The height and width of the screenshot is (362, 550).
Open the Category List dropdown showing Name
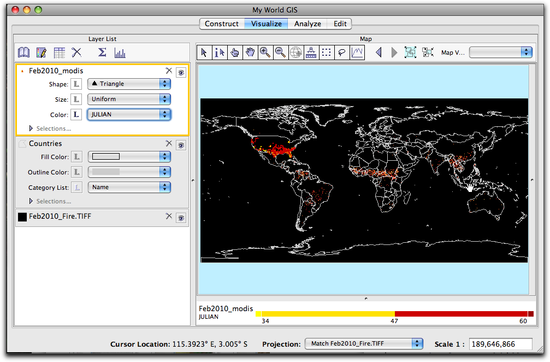tap(129, 187)
